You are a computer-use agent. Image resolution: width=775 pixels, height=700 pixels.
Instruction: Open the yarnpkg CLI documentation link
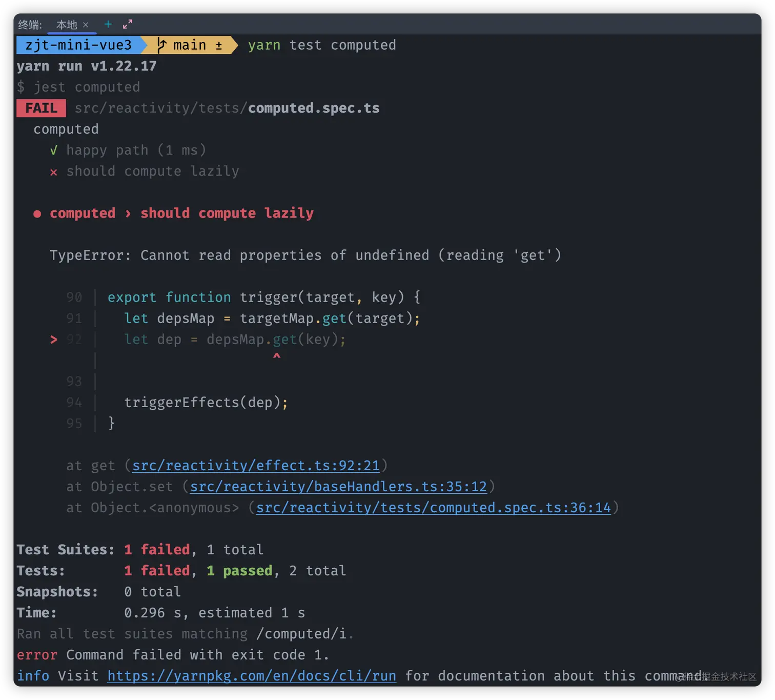pyautogui.click(x=251, y=676)
